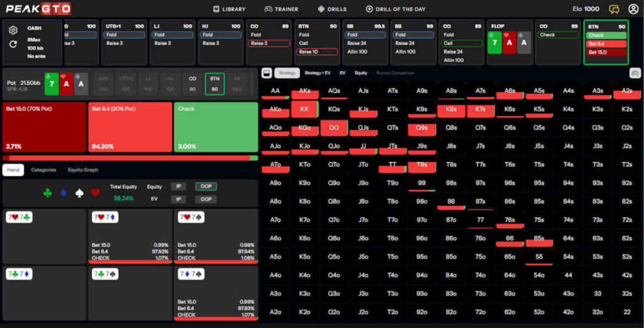Toggle the Equity OOP option
644x328 pixels.
[x=205, y=187]
